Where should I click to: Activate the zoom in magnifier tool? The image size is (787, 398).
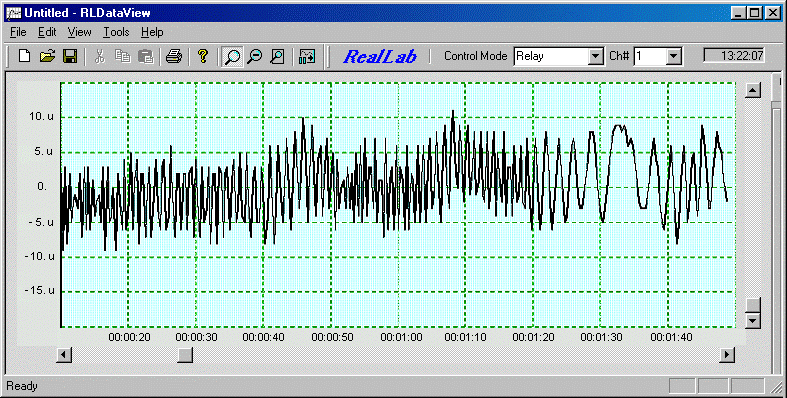[x=232, y=56]
